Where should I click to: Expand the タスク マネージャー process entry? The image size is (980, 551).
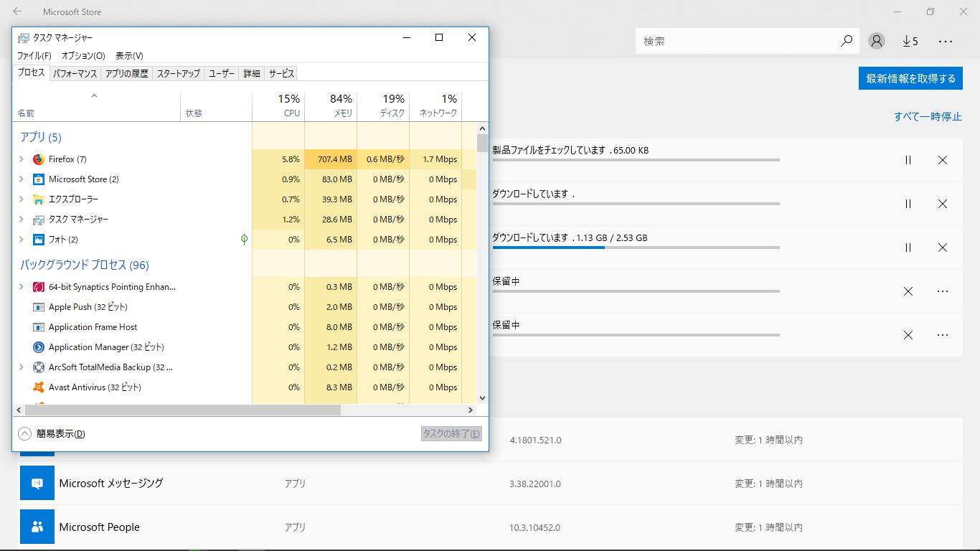coord(22,220)
